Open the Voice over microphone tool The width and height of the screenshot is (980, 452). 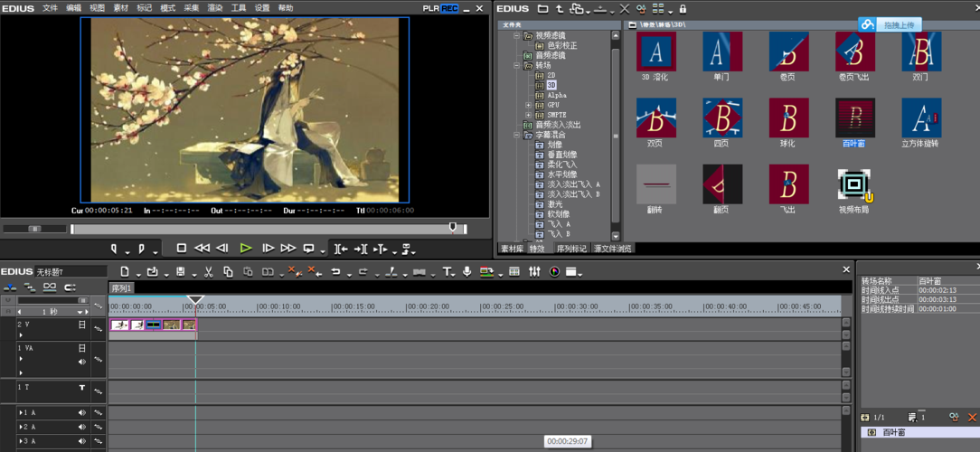[466, 272]
